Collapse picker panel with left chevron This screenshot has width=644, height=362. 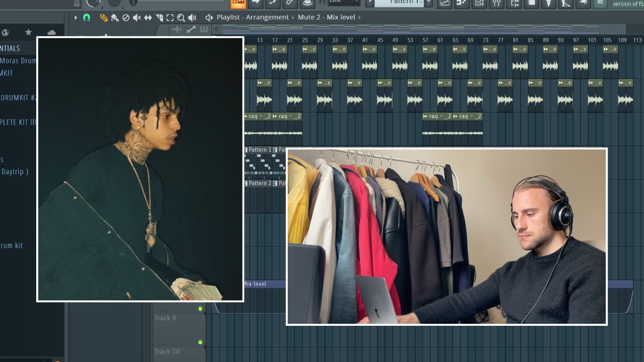(216, 30)
